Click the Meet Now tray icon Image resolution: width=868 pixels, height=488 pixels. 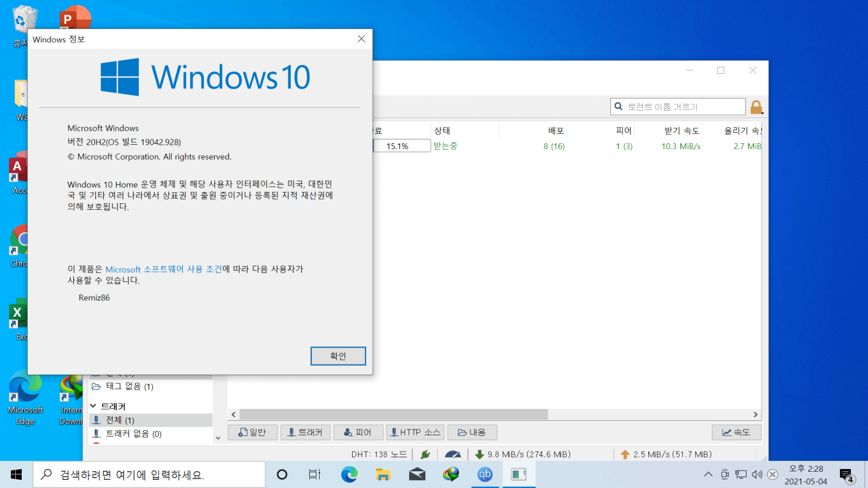(x=725, y=475)
